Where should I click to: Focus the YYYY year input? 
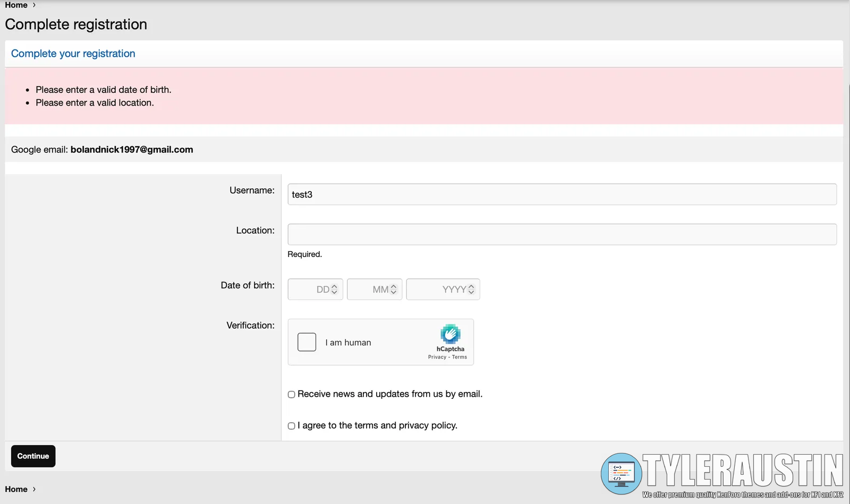(437, 289)
